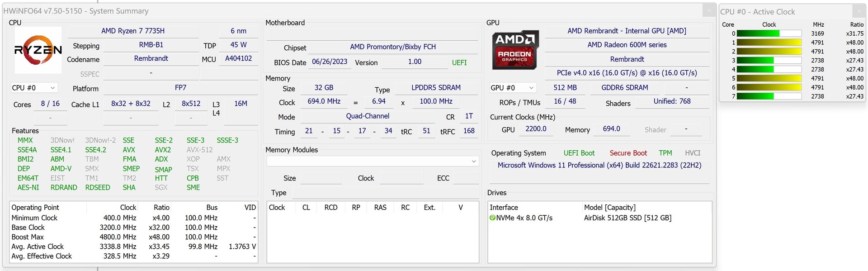Close the System Summary window

tap(708, 11)
